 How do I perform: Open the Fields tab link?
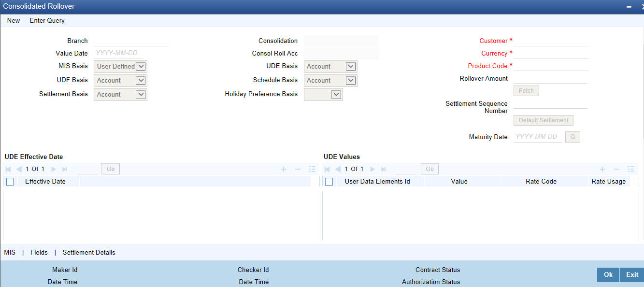[x=39, y=252]
